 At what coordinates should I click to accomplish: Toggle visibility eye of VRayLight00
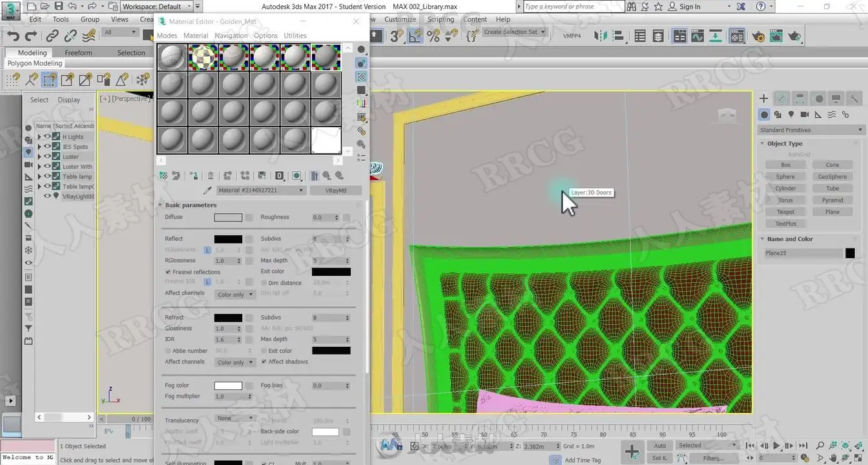click(47, 196)
